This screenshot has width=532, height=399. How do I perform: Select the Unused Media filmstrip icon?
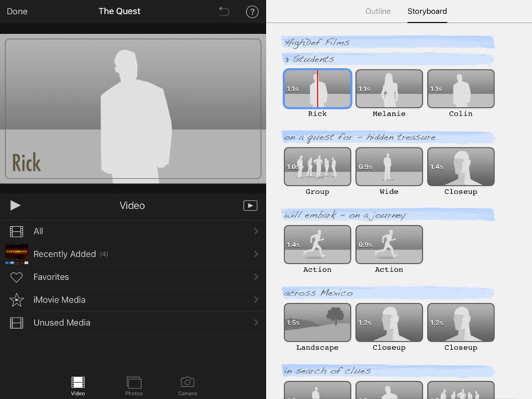(16, 323)
